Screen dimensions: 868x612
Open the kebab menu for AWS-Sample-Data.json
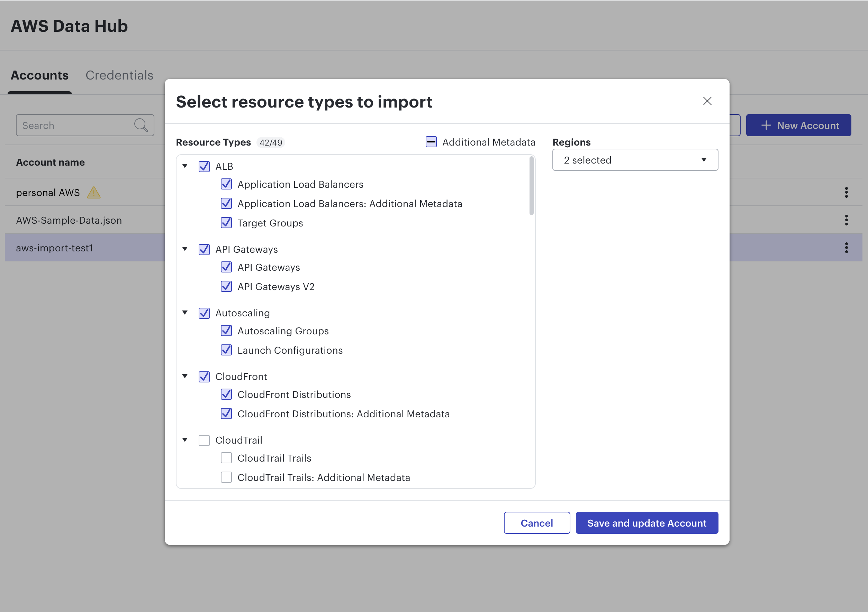click(846, 220)
